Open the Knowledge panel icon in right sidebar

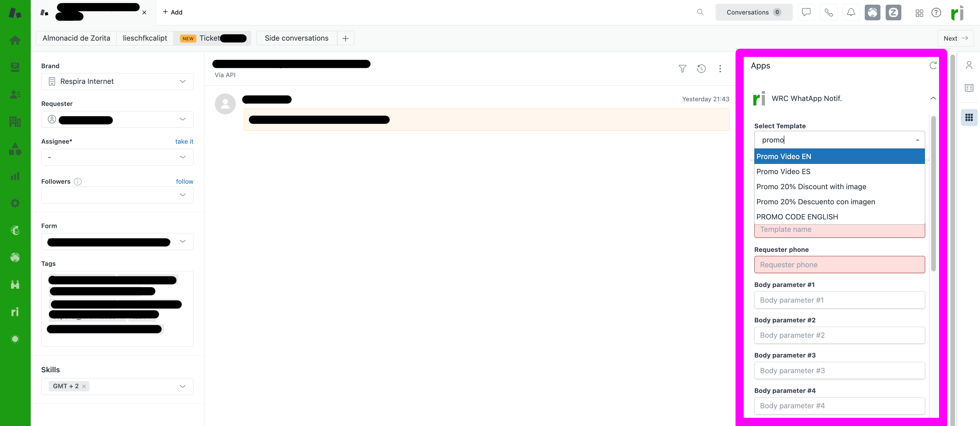[969, 88]
